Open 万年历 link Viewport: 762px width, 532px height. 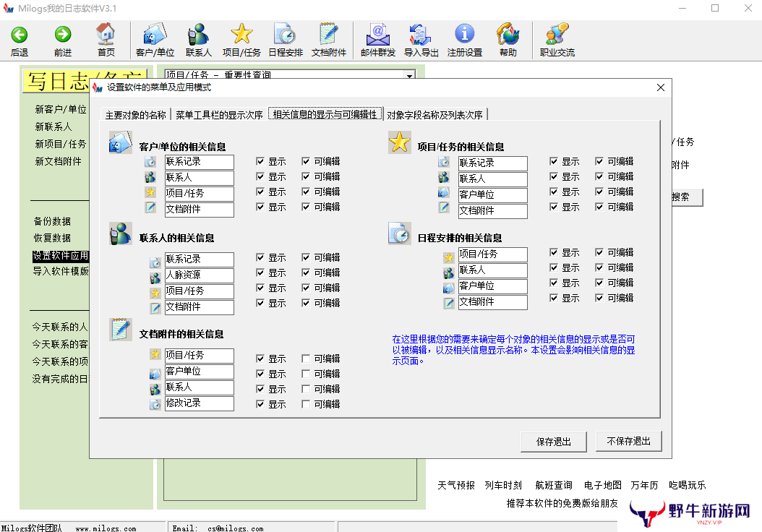click(644, 485)
